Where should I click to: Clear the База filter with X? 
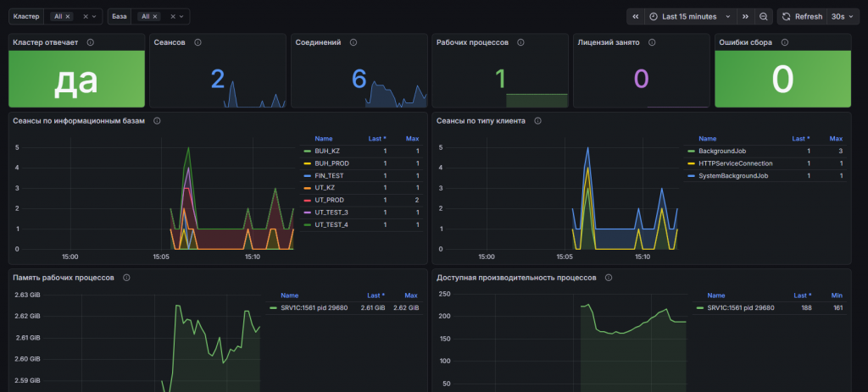click(173, 17)
